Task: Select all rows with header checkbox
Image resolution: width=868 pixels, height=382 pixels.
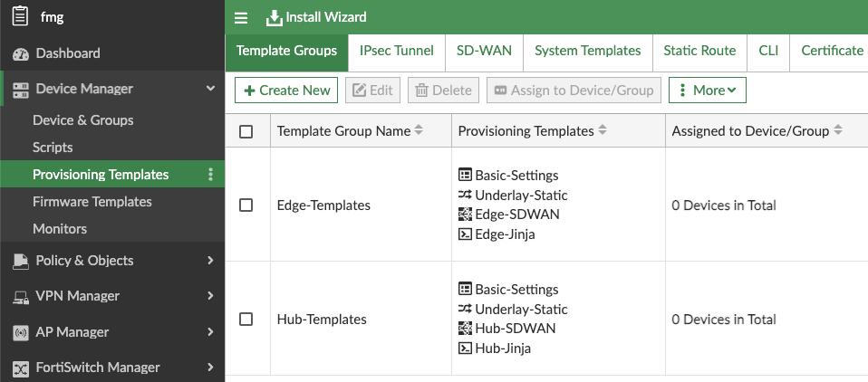Action: (246, 131)
